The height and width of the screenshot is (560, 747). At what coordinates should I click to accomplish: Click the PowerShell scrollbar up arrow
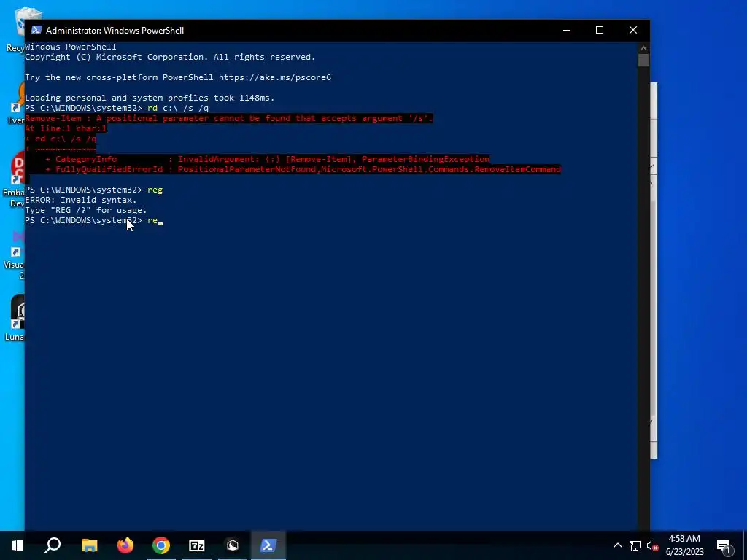click(643, 47)
